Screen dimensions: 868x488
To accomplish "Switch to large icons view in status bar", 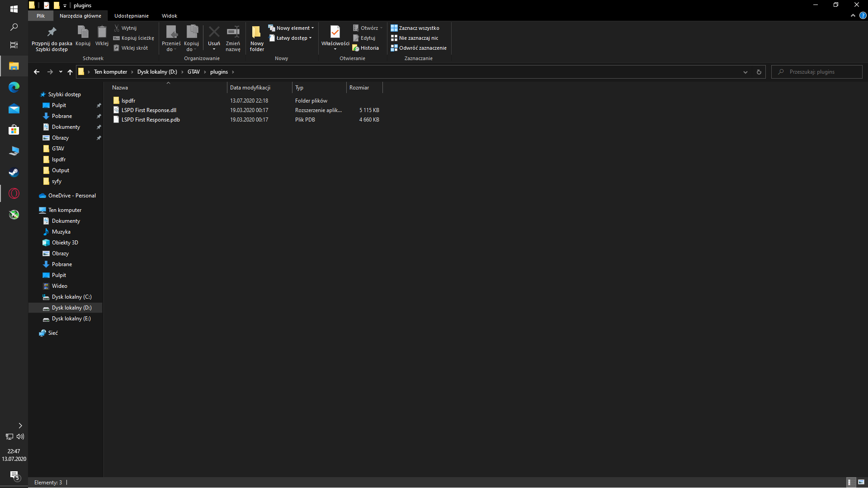I will [x=861, y=482].
